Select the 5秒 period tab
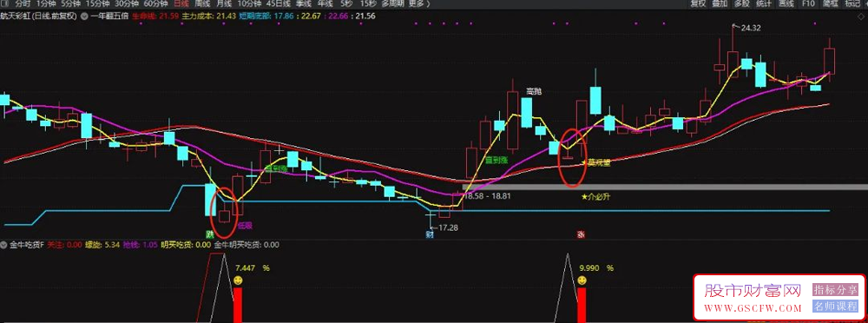868x323 pixels. coord(346,3)
